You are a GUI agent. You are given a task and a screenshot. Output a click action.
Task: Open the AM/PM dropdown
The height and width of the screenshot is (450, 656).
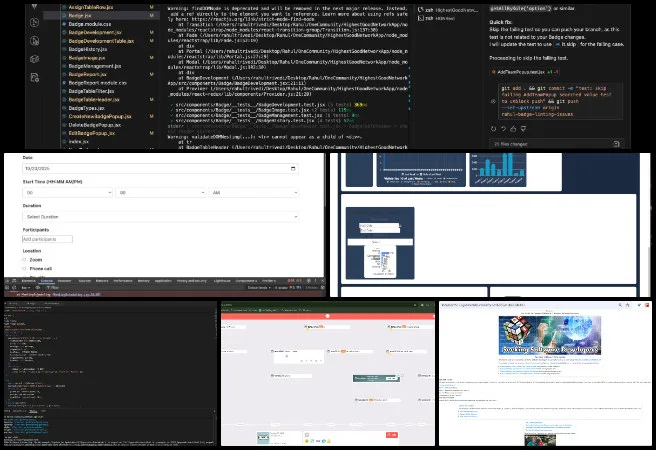point(252,193)
